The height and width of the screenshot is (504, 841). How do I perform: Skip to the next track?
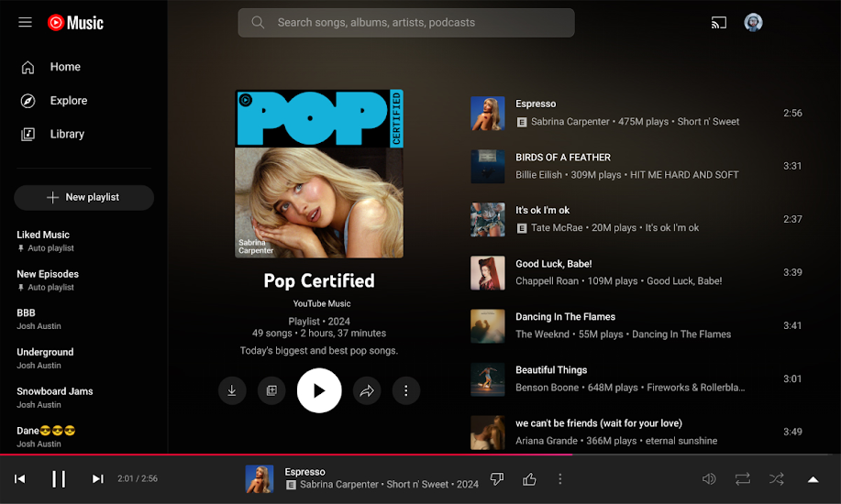[97, 478]
